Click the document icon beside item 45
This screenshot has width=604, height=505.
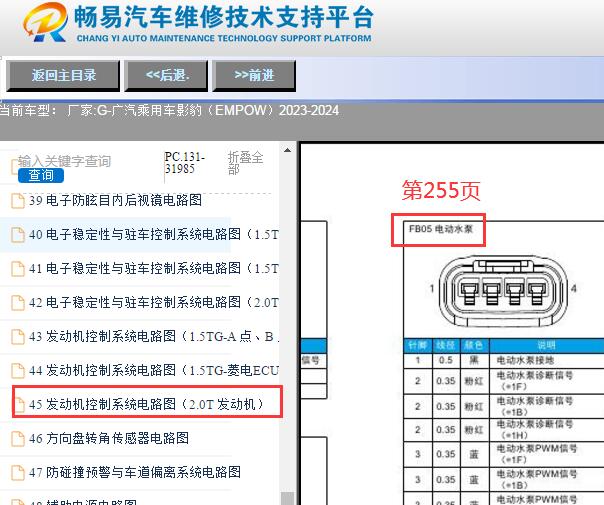[19, 404]
